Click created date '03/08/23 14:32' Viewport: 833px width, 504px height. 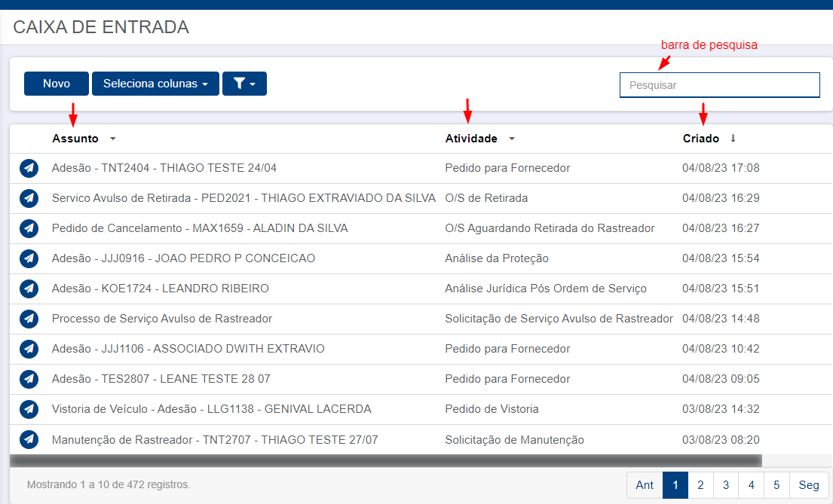(721, 410)
